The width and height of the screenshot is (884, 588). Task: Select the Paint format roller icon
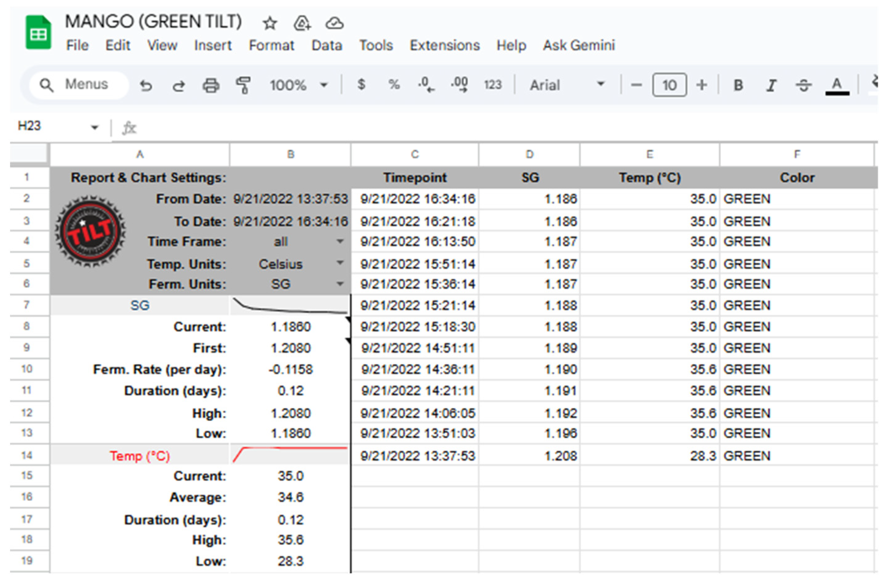(x=243, y=85)
